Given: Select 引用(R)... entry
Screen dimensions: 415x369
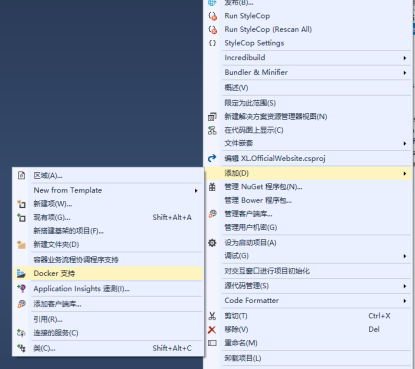Looking at the screenshot, I should tap(48, 319).
